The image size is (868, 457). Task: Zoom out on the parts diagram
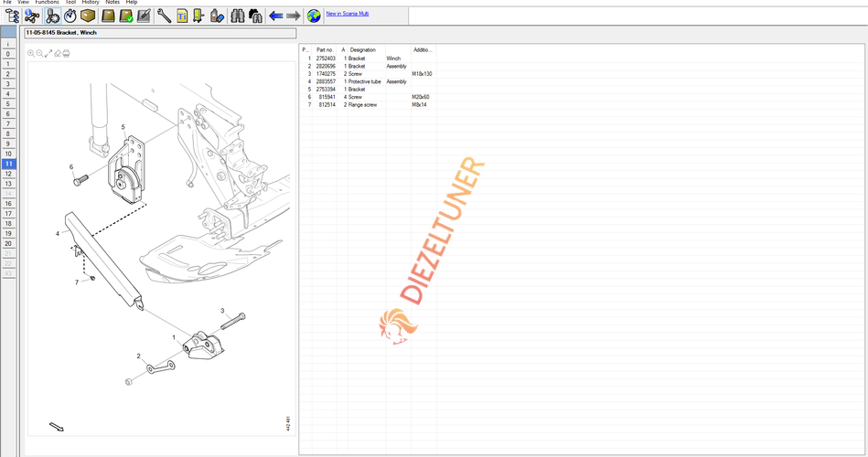pyautogui.click(x=39, y=54)
